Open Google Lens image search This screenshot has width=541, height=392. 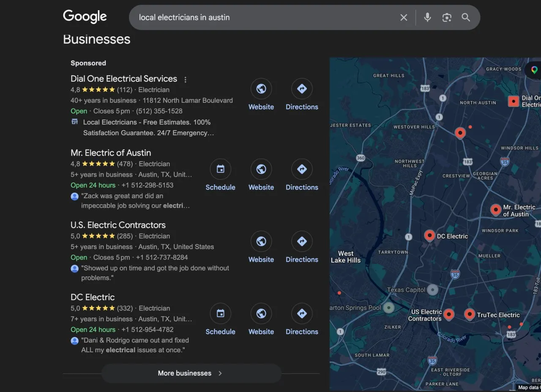[x=447, y=17]
